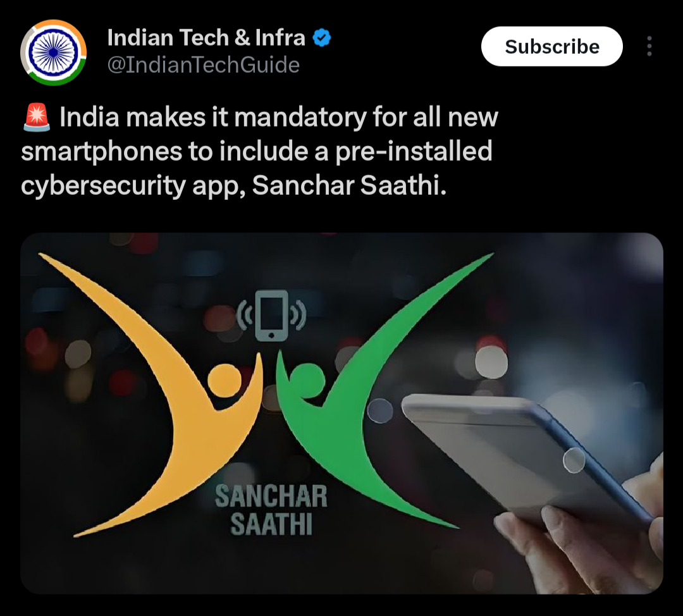Click the word 'smartphones' in the post

101,152
